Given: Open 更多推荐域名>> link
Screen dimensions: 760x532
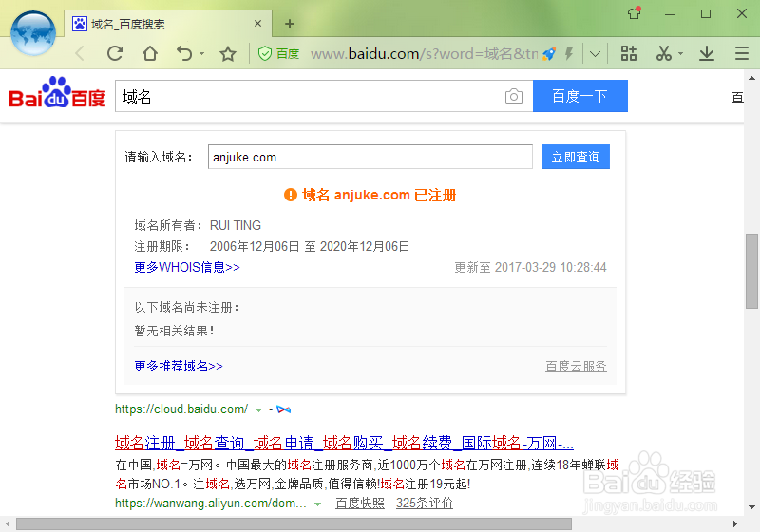Looking at the screenshot, I should point(179,366).
